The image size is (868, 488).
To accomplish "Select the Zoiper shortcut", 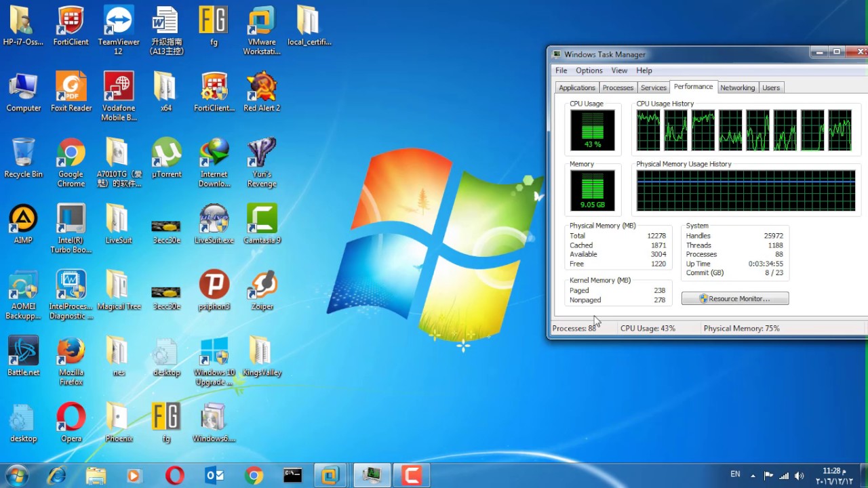I will tap(262, 291).
